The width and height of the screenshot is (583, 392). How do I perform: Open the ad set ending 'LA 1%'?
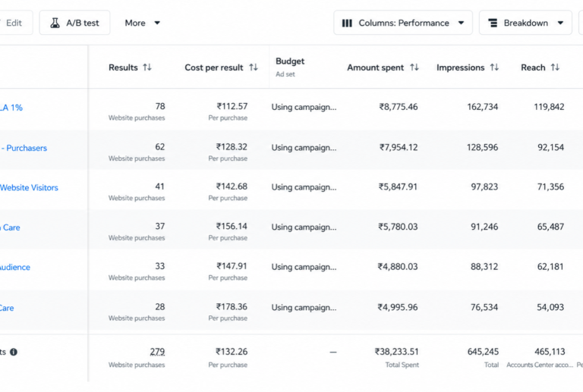tap(11, 108)
